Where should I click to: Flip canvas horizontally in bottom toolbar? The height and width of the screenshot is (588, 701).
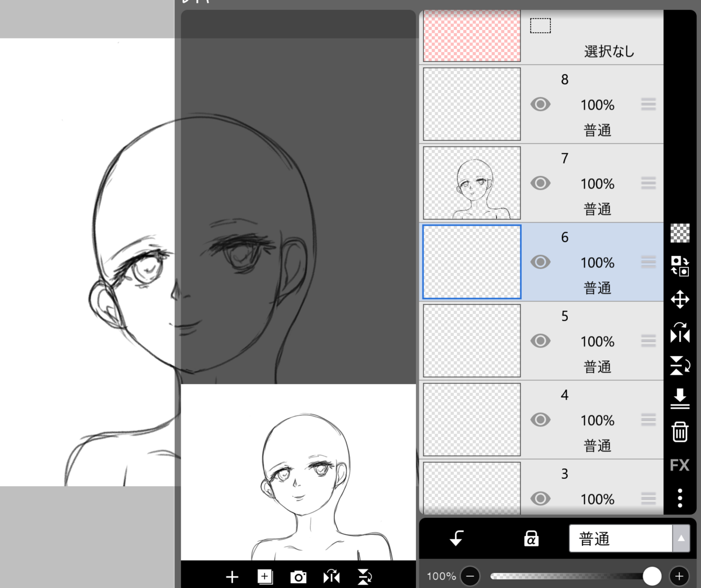(x=332, y=577)
